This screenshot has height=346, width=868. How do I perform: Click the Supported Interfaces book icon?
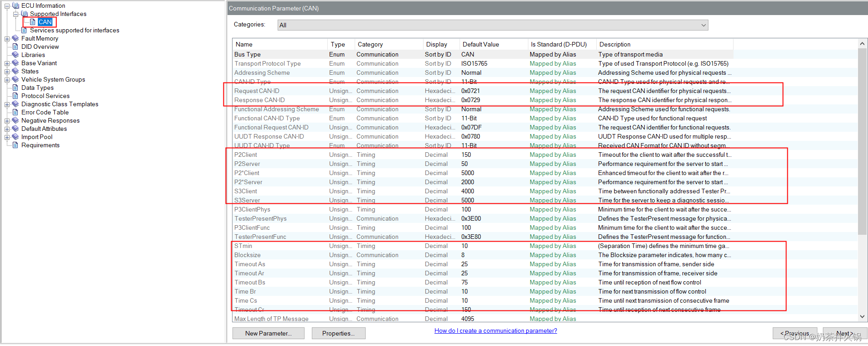click(24, 14)
